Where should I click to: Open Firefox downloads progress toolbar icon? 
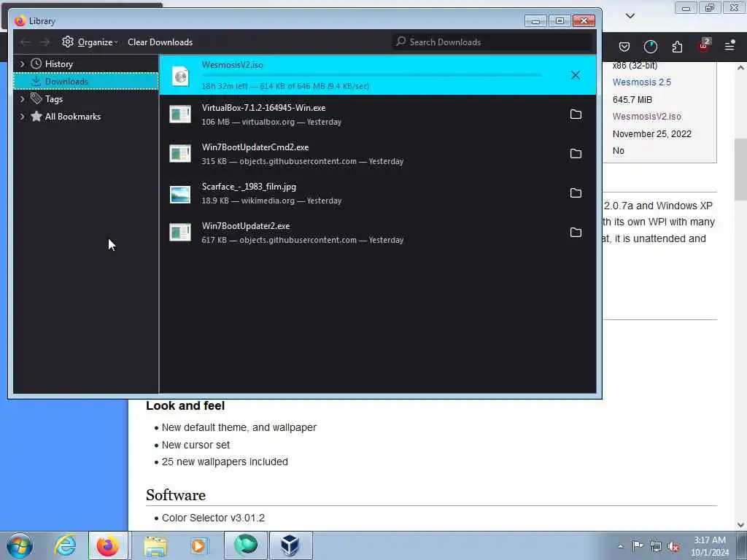650,46
